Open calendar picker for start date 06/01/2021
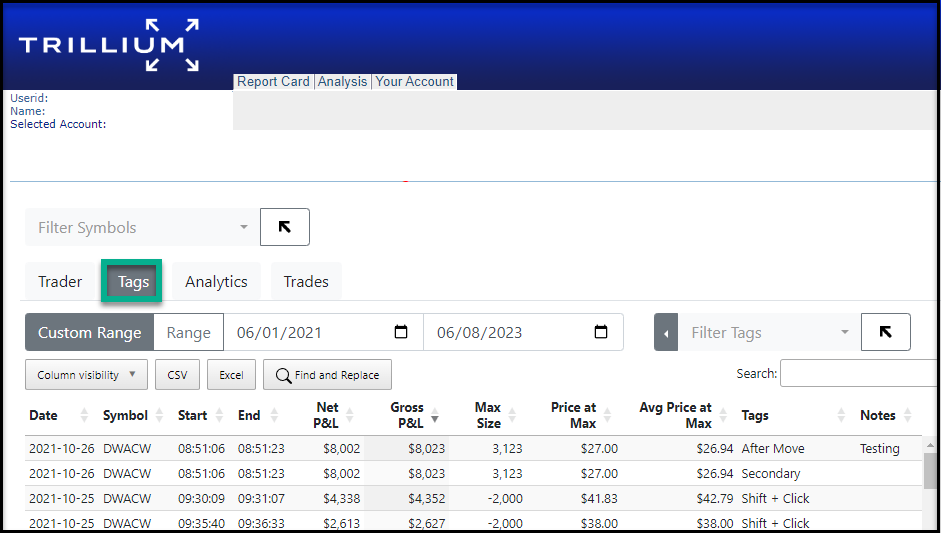Viewport: 941px width, 533px height. [x=401, y=333]
